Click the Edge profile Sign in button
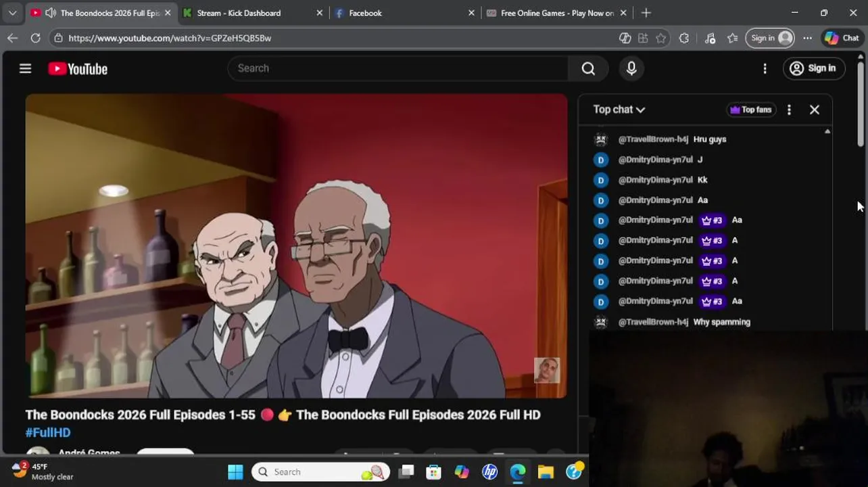The height and width of the screenshot is (487, 868). coord(770,38)
